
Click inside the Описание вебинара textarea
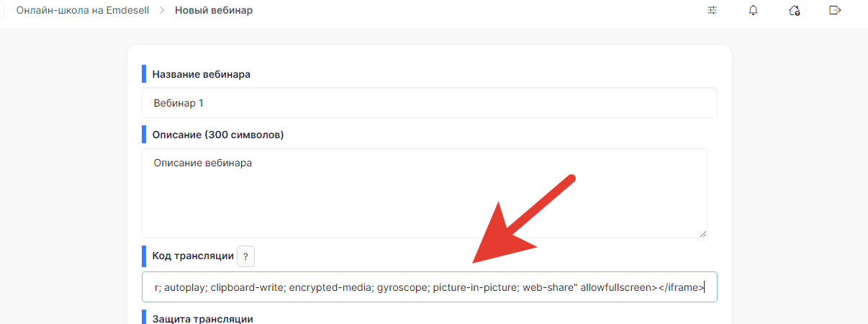(424, 193)
